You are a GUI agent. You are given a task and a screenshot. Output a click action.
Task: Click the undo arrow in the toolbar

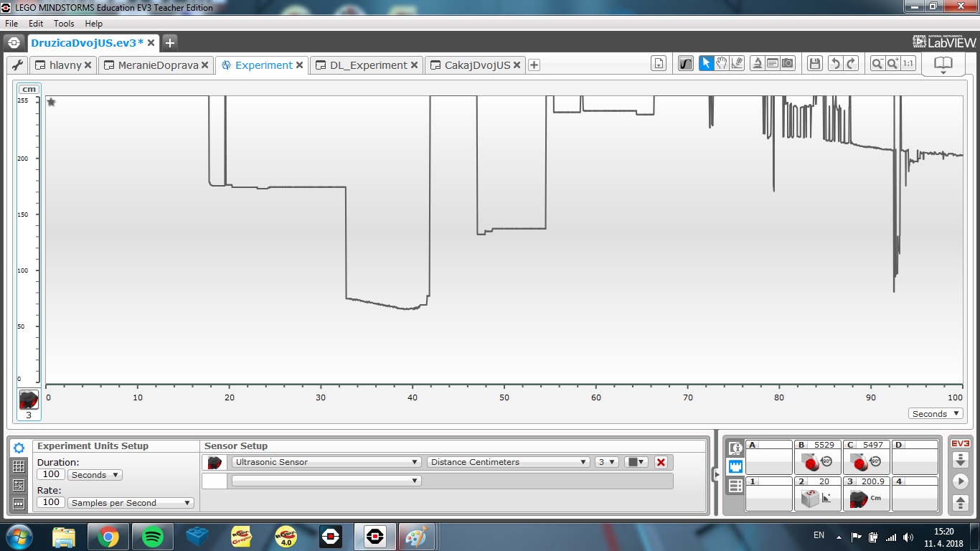[x=835, y=64]
